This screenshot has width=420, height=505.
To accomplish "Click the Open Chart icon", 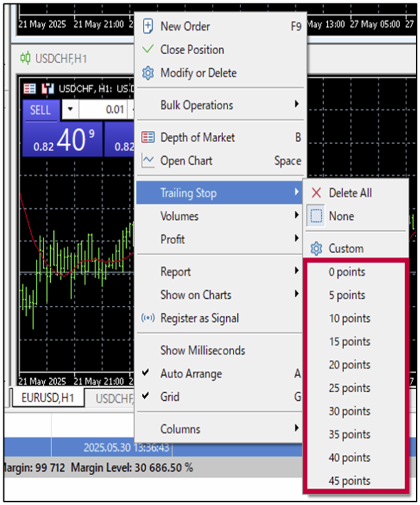I will click(x=148, y=161).
